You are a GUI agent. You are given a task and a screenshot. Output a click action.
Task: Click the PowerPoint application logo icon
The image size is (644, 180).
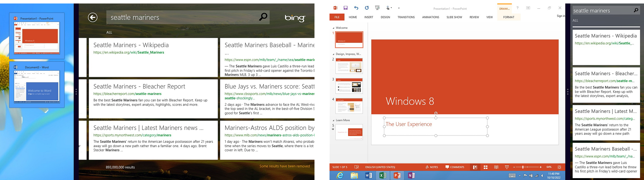tap(335, 8)
